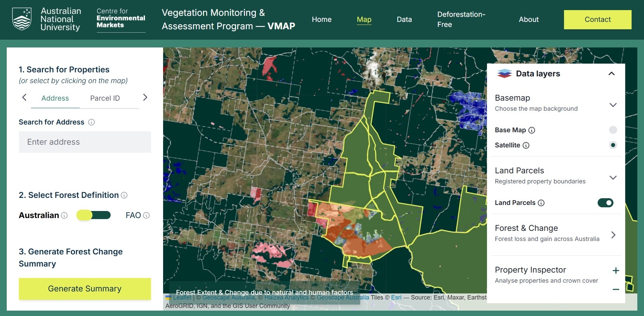Open the Data menu item
The height and width of the screenshot is (316, 644).
[x=404, y=20]
